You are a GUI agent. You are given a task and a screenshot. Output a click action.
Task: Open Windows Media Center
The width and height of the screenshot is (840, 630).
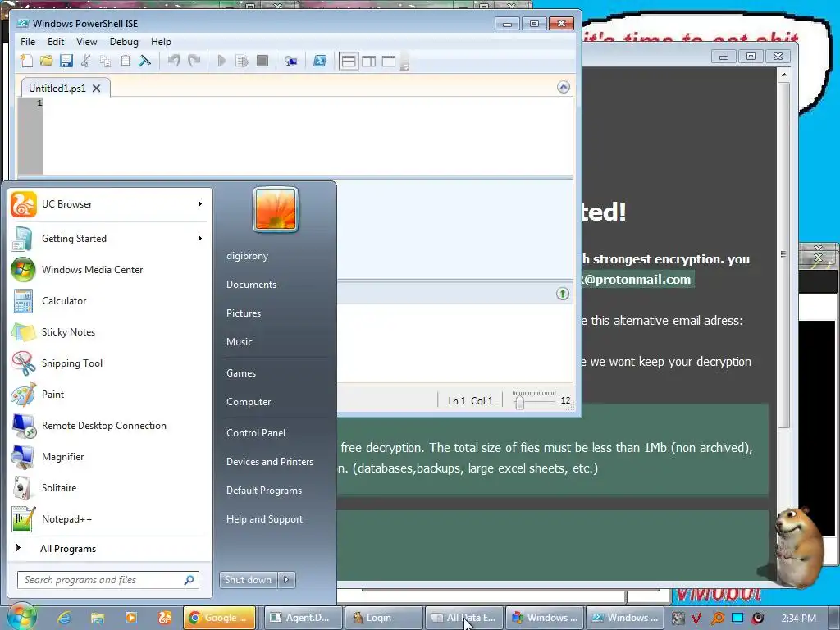pyautogui.click(x=108, y=269)
